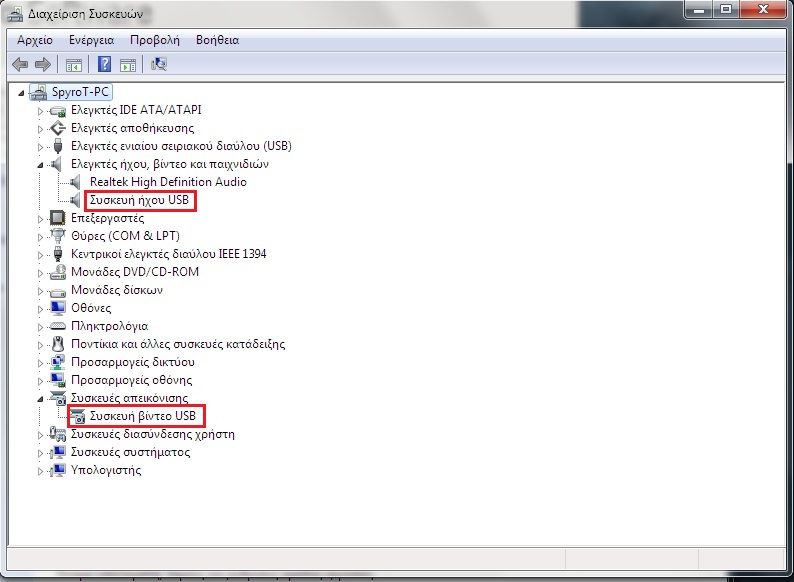The image size is (794, 582).
Task: Expand the Υπολογιστής node
Action: point(40,471)
